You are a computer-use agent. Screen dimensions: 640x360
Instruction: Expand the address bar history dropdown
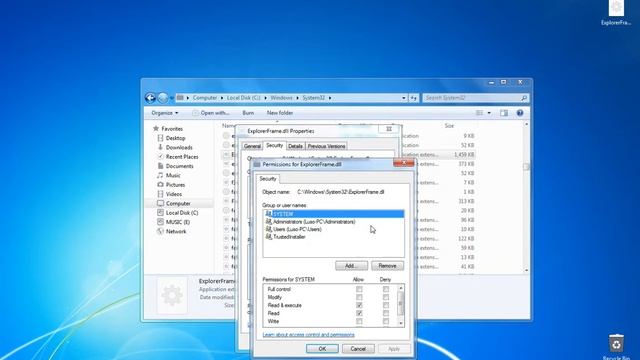tap(404, 98)
